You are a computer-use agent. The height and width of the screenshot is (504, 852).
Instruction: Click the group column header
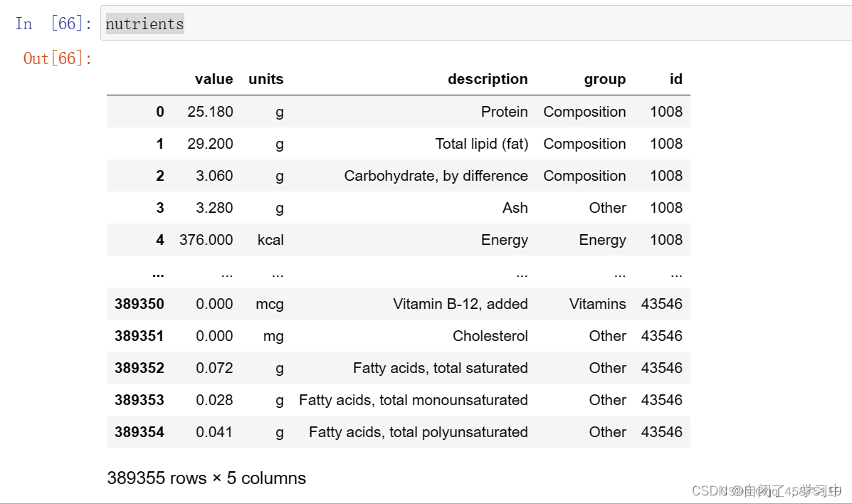[604, 79]
